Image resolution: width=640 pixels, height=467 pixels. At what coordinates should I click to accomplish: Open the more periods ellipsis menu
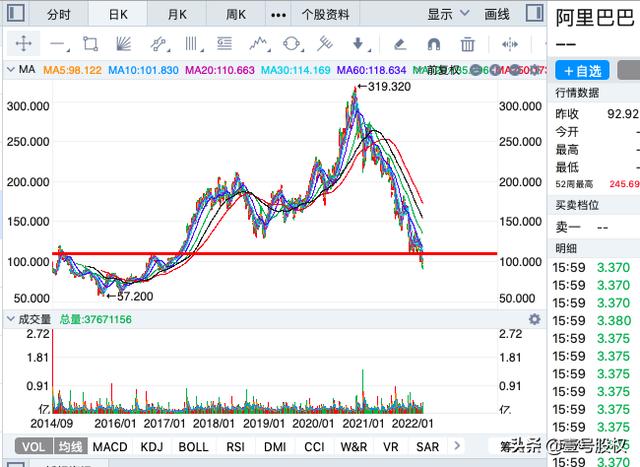pyautogui.click(x=278, y=16)
